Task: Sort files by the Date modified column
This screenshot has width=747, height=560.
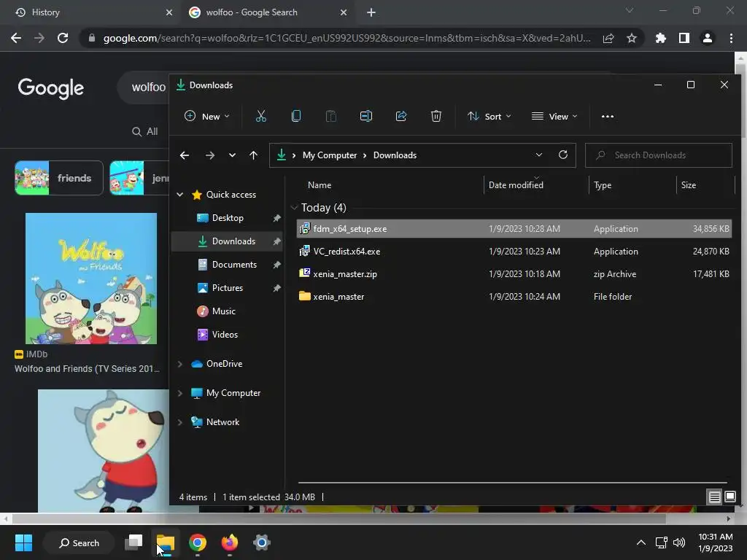Action: point(516,184)
